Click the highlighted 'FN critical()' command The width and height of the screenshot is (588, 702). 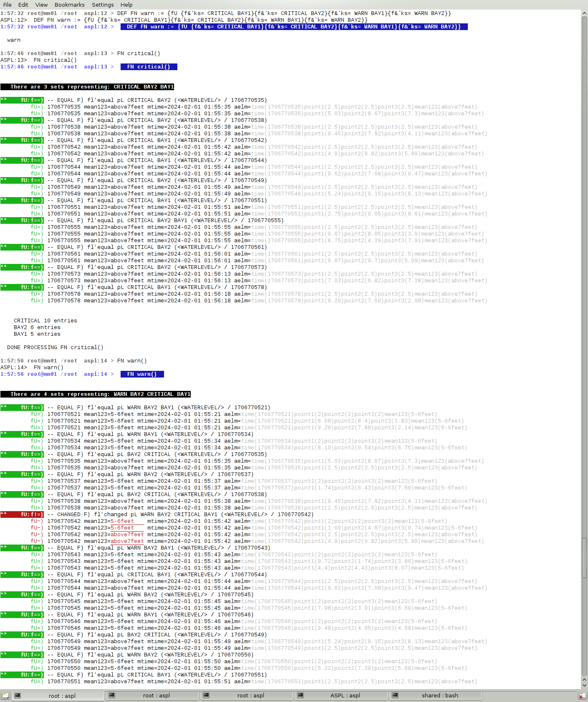pyautogui.click(x=149, y=67)
